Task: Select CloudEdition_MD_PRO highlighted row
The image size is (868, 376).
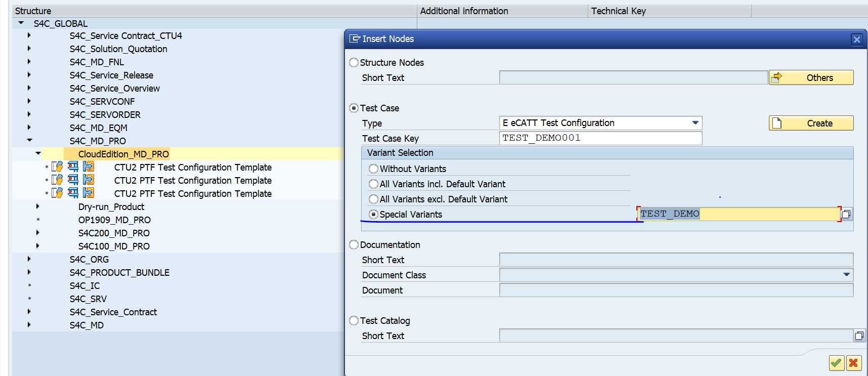Action: click(123, 154)
